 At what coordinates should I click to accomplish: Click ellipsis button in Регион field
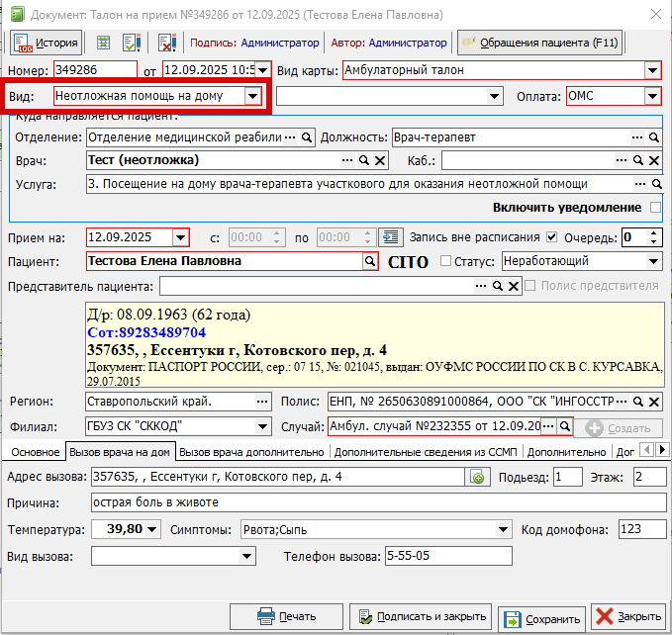[262, 403]
